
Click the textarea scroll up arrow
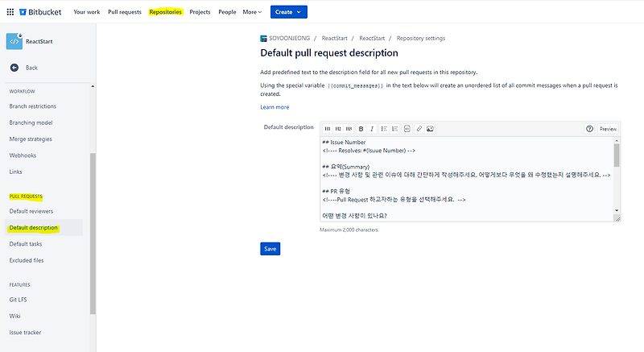click(617, 140)
